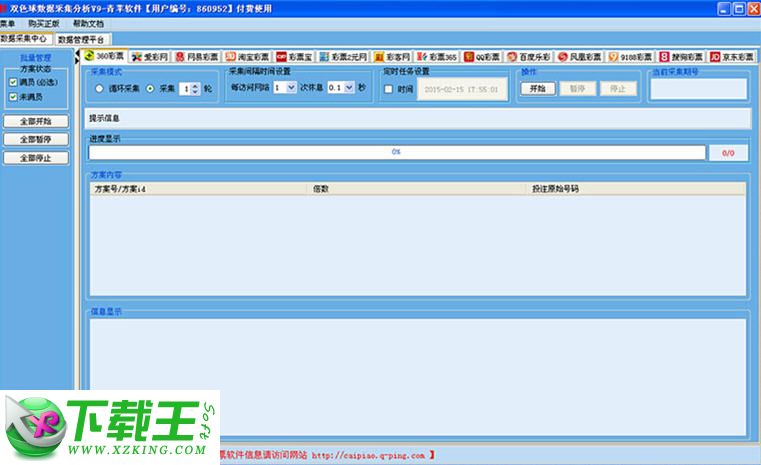761x465 pixels.
Task: Uncheck the 未满员 checkbox
Action: [x=13, y=97]
